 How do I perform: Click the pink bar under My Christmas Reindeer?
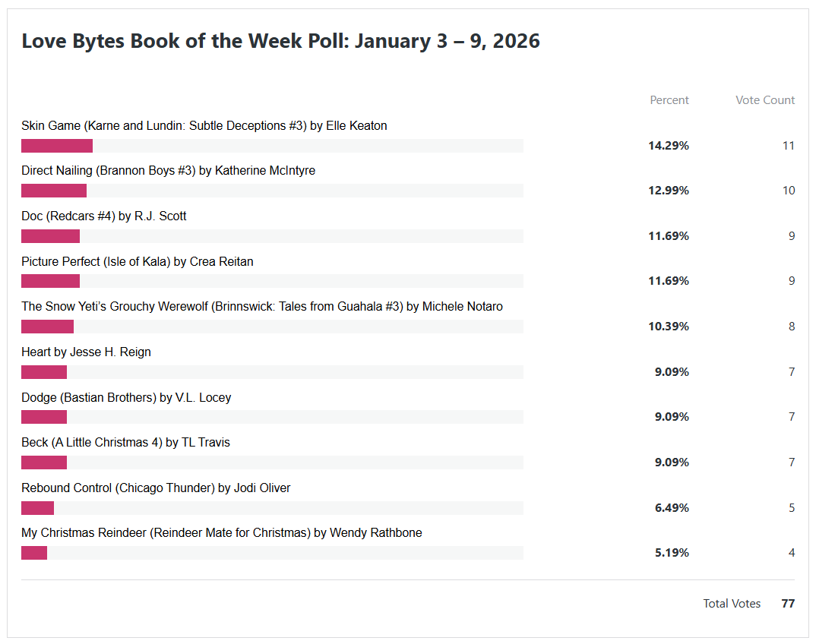34,553
